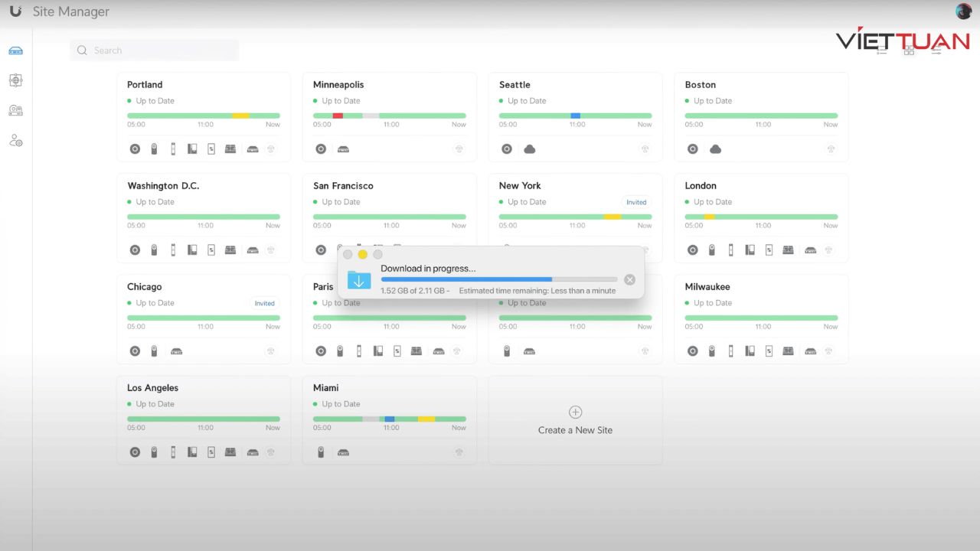Open Network app icon in Paris card
This screenshot has width=980, height=551.
321,351
